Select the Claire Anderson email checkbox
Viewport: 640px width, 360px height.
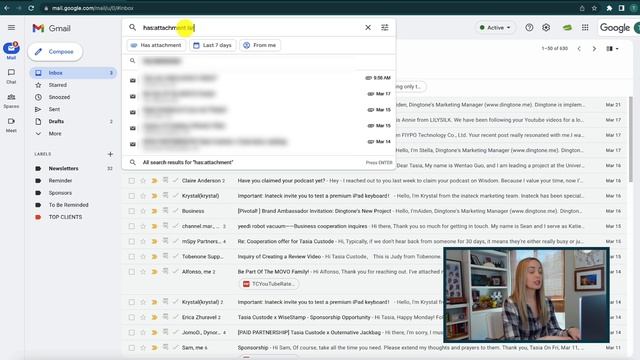coord(131,180)
